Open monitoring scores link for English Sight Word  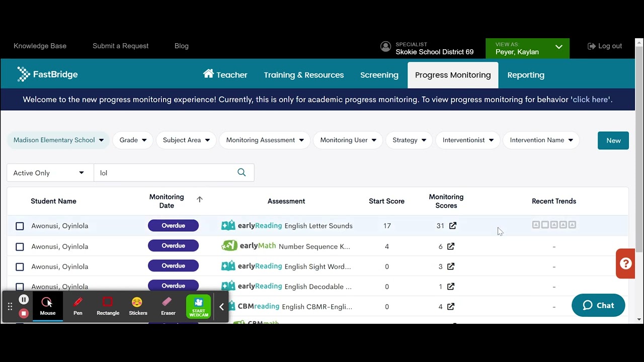click(451, 266)
